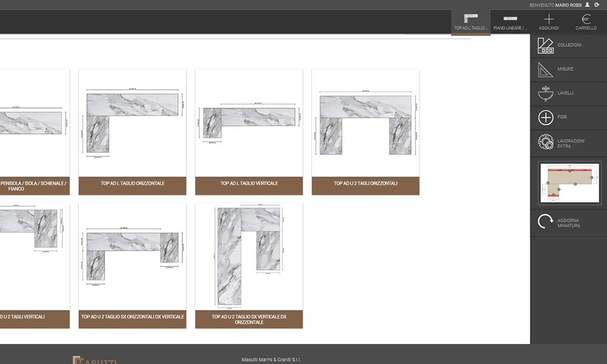The width and height of the screenshot is (607, 364).
Task: Click the Lavelli menu text
Action: coord(565,93)
